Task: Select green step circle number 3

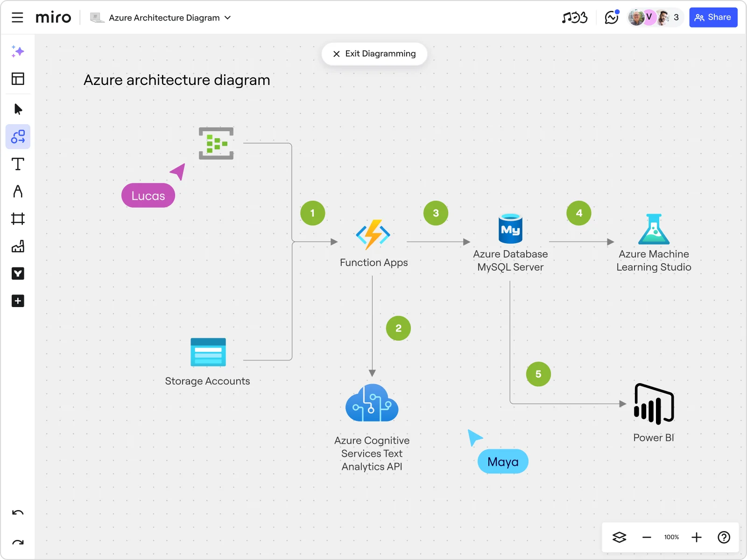Action: coord(436,213)
